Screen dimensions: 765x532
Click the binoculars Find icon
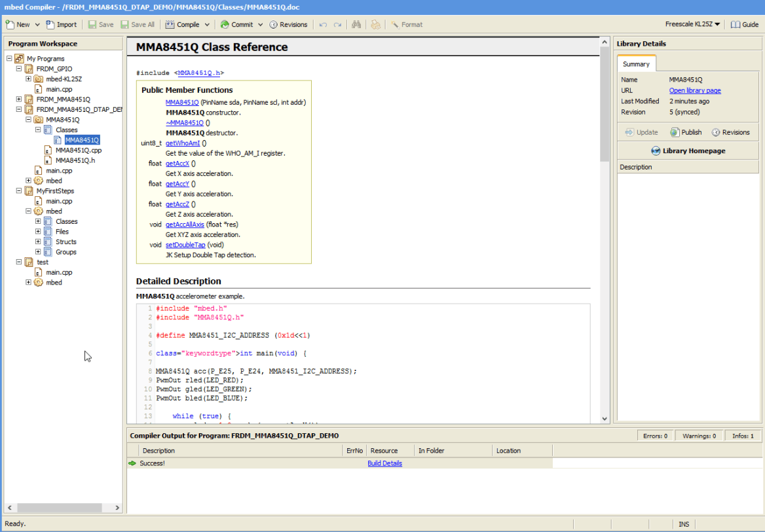tap(357, 24)
